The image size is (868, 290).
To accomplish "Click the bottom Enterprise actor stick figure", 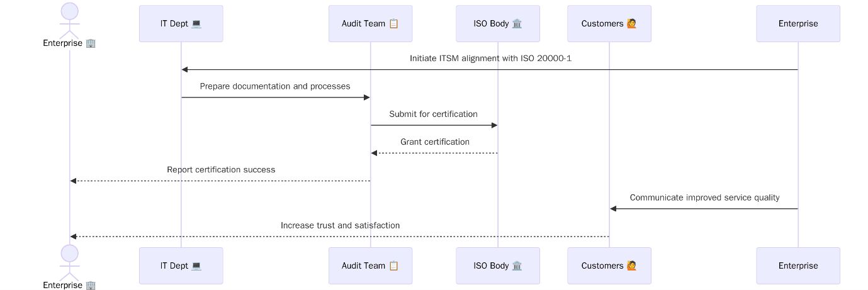I will (x=69, y=262).
